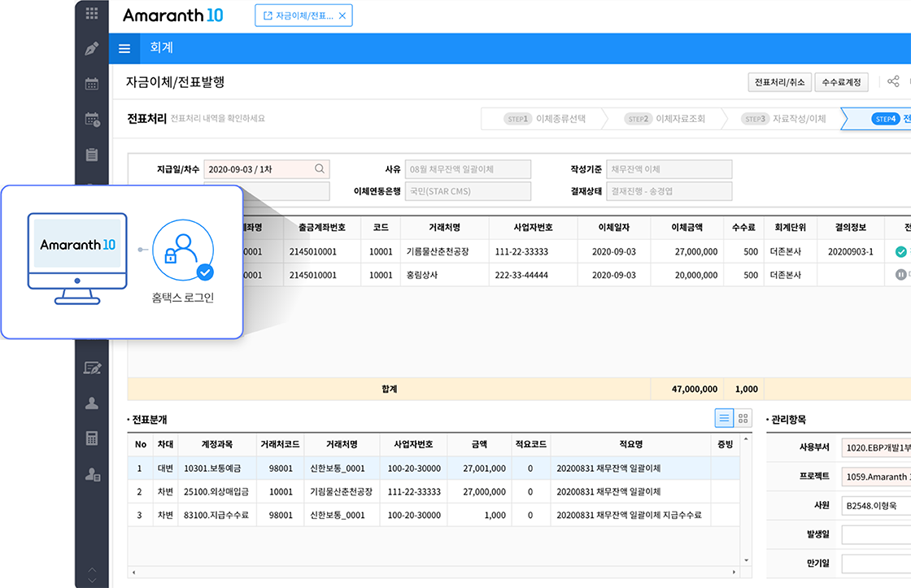This screenshot has width=911, height=588.
Task: Open the person with document sidebar icon
Action: (93, 474)
